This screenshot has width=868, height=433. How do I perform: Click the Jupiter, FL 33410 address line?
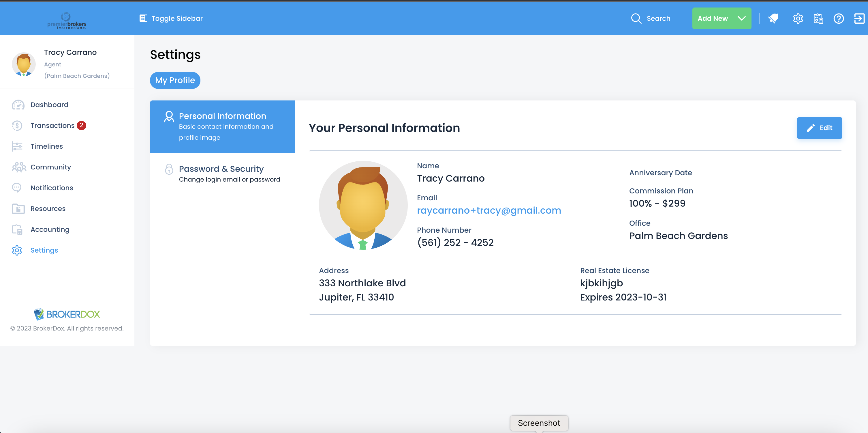coord(356,297)
